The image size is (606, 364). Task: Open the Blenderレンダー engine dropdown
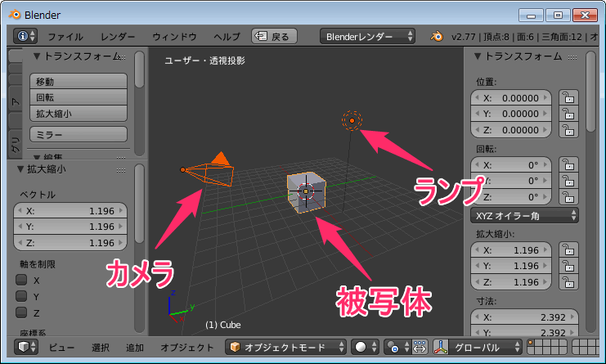[x=367, y=36]
